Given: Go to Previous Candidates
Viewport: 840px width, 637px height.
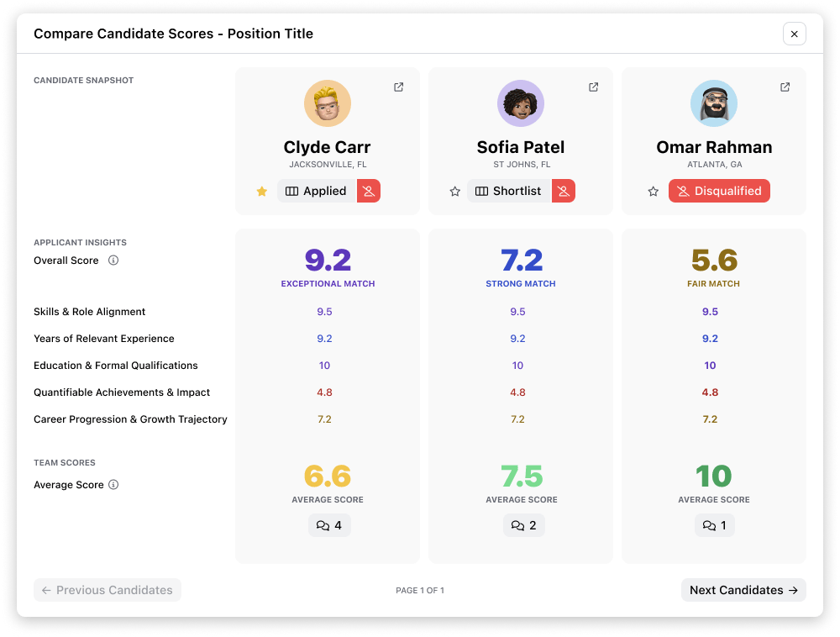Looking at the screenshot, I should coord(108,590).
